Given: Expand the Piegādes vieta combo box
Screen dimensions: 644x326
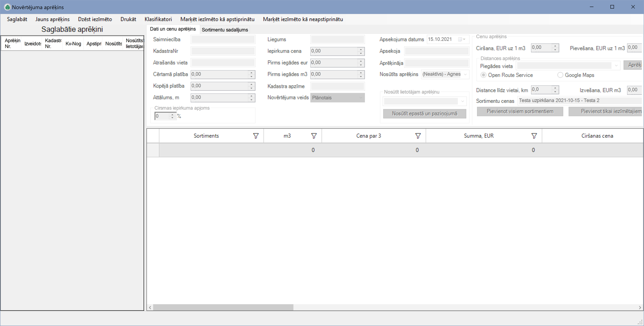Looking at the screenshot, I should click(616, 66).
